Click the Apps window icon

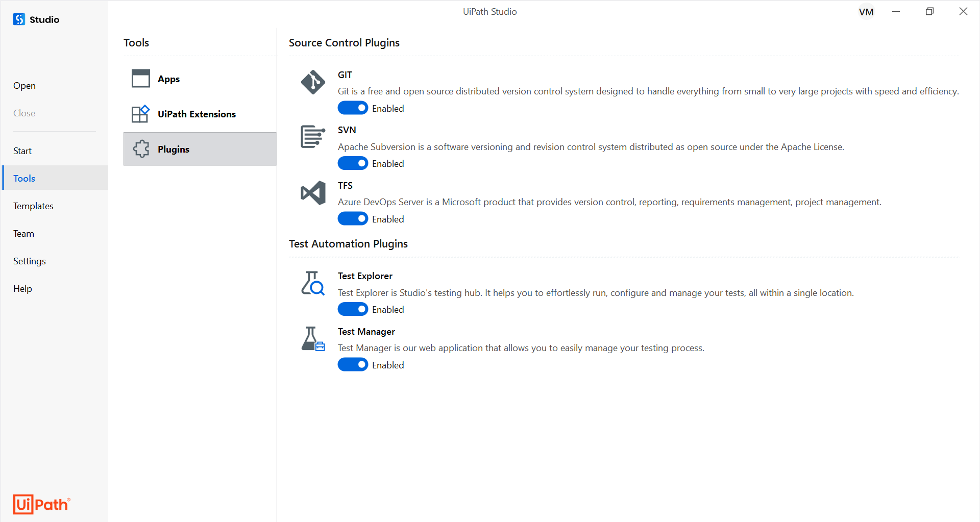tap(141, 79)
